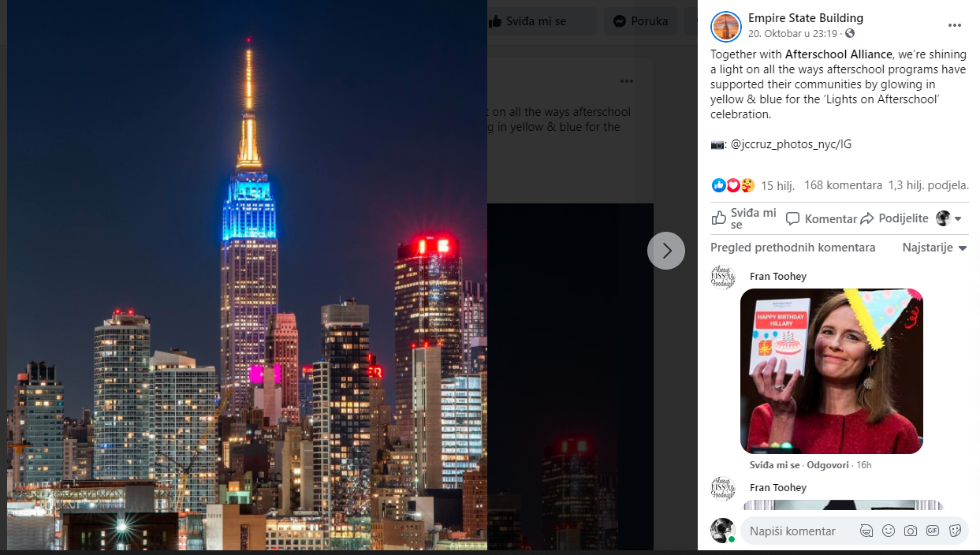Open the Afterschool Alliance page link

tap(838, 54)
